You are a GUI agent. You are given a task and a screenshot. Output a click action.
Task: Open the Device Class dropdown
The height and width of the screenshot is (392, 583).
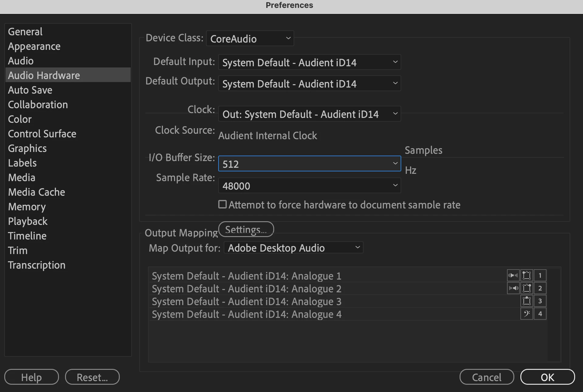250,38
